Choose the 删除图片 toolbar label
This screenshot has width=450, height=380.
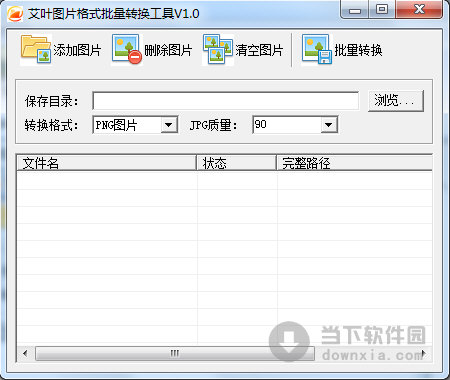click(168, 50)
